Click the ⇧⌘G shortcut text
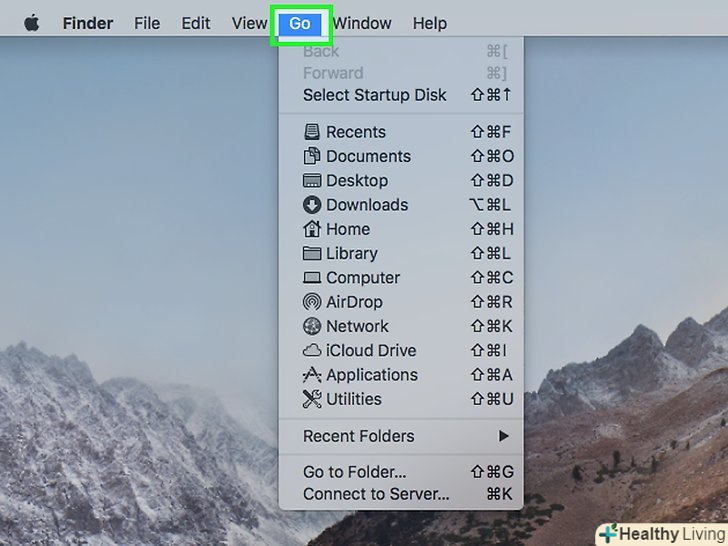 click(x=492, y=472)
